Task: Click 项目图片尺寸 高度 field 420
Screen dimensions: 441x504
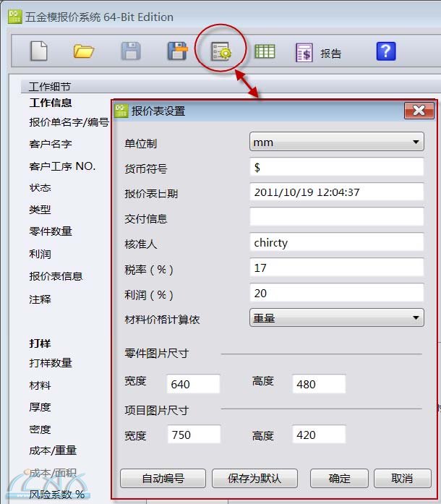Action: 319,435
